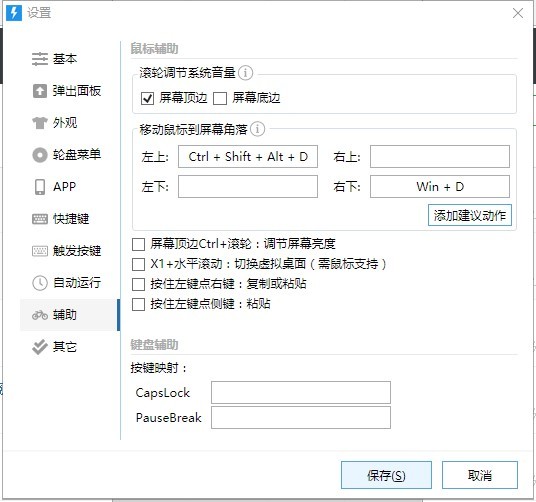536x502 pixels.
Task: Select the 快捷键 keyboard icon
Action: coord(40,219)
